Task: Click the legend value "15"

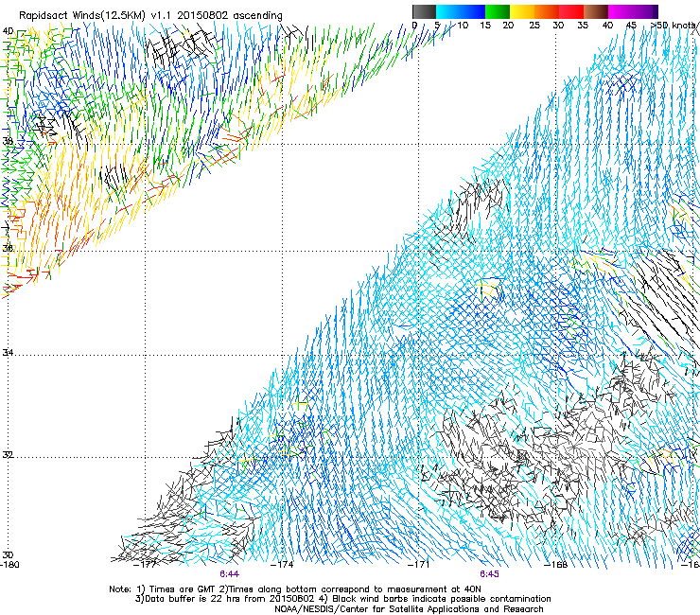Action: (x=485, y=26)
